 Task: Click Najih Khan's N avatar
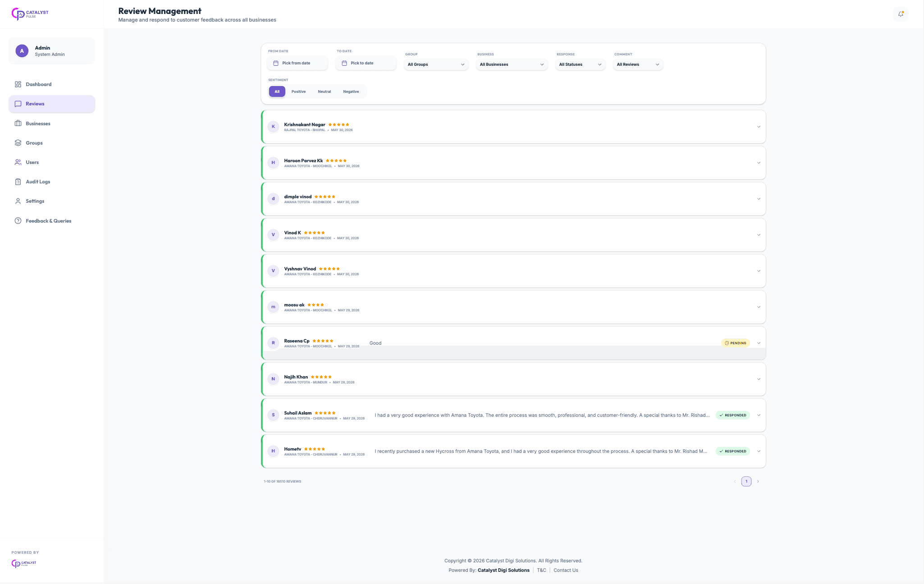pyautogui.click(x=273, y=379)
